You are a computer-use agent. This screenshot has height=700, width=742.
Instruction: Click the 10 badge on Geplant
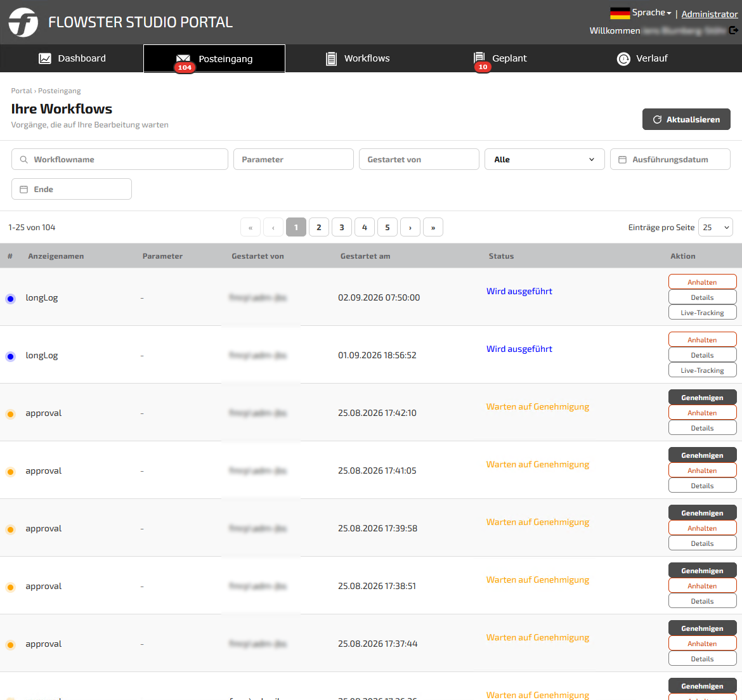point(483,67)
